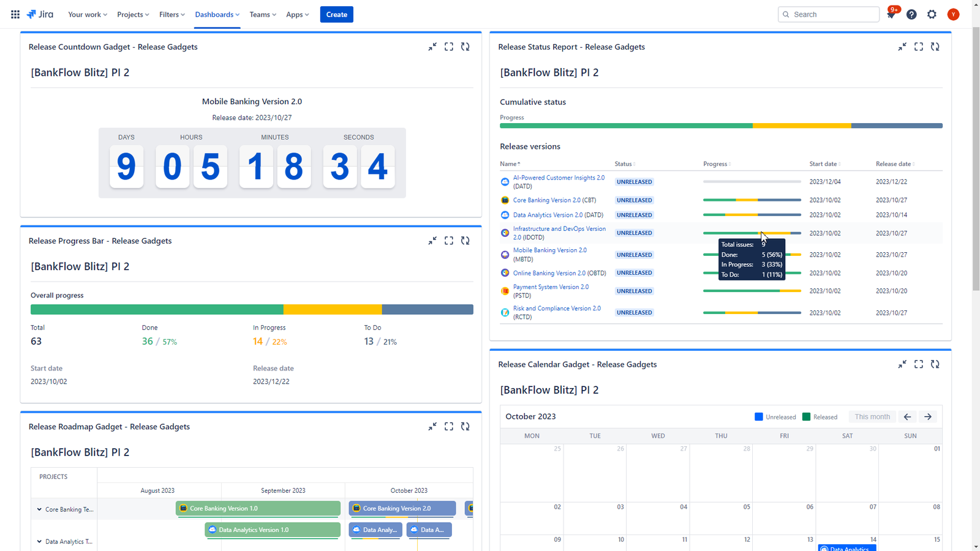
Task: Maximize the Release Countdown Gadget
Action: point(449,47)
